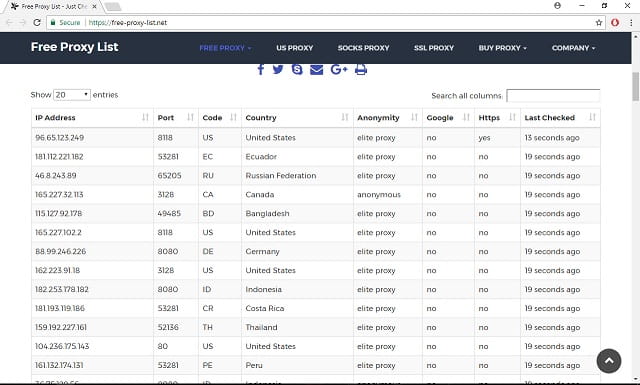Sort by Country column

tap(297, 118)
